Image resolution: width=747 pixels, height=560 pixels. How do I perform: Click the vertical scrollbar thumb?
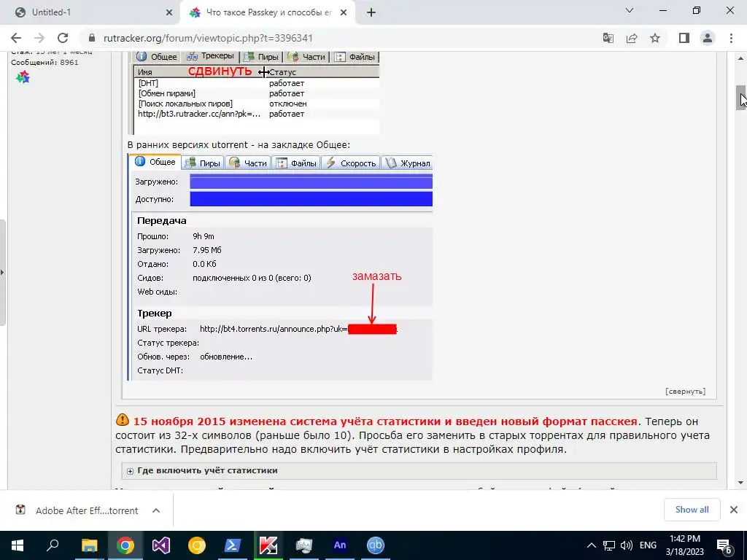[x=740, y=98]
